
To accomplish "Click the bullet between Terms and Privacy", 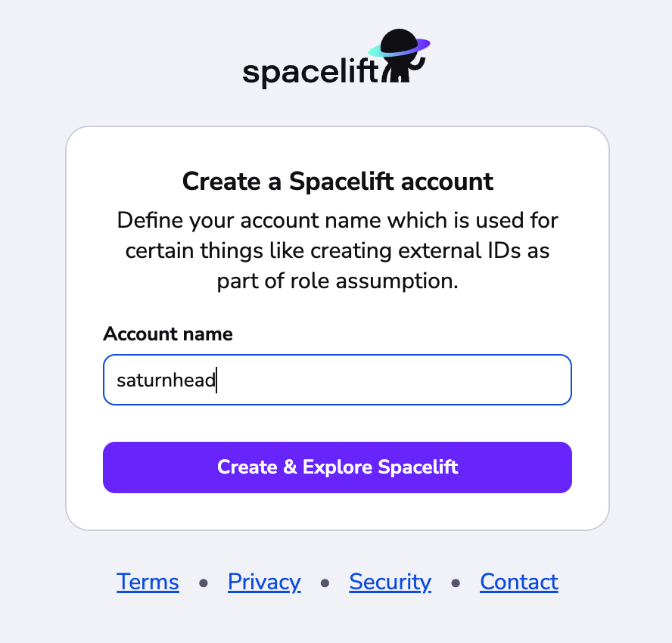I will [x=203, y=582].
